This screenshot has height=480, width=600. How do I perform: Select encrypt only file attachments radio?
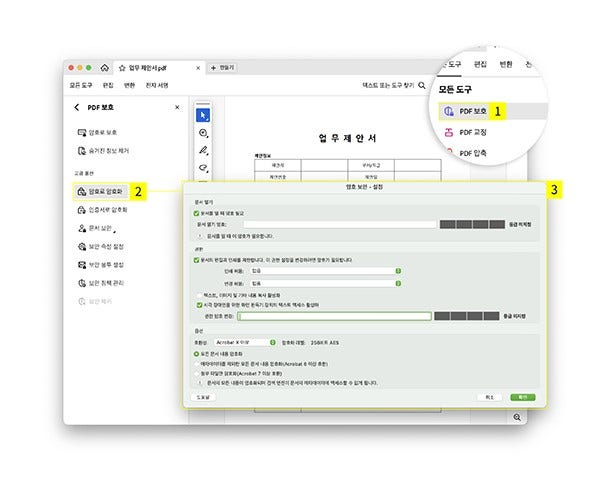coord(197,373)
